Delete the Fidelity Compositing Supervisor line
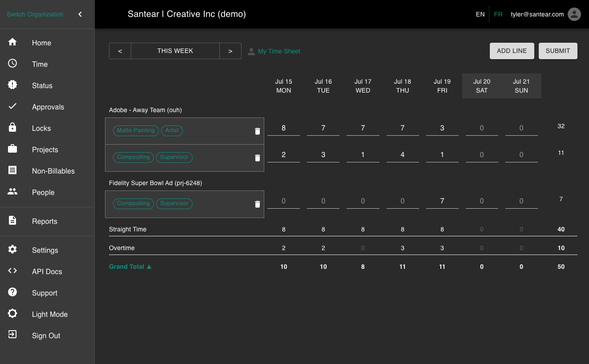 point(257,204)
